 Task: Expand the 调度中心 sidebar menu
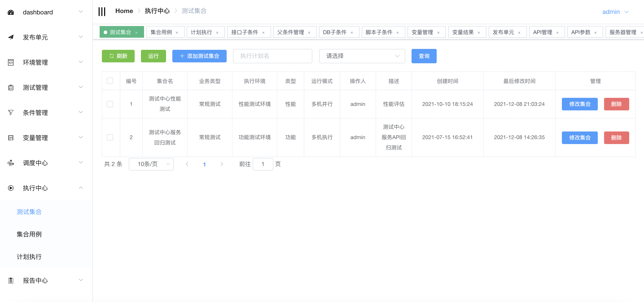tap(81, 162)
